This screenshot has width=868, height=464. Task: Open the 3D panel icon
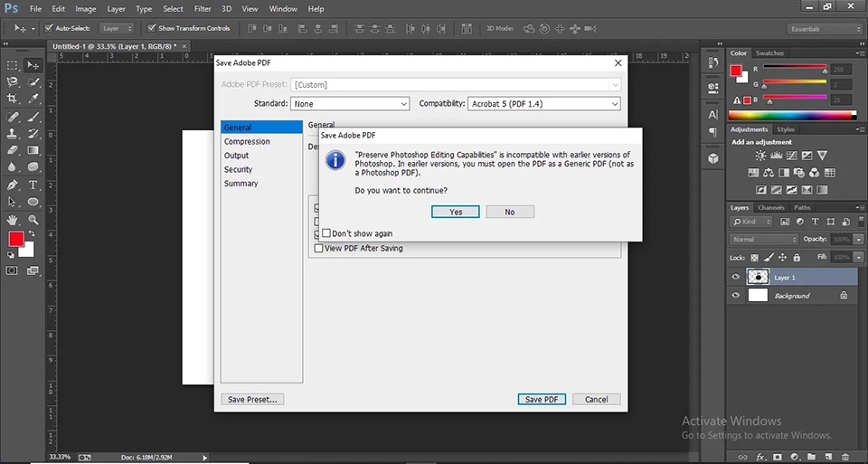pyautogui.click(x=713, y=159)
